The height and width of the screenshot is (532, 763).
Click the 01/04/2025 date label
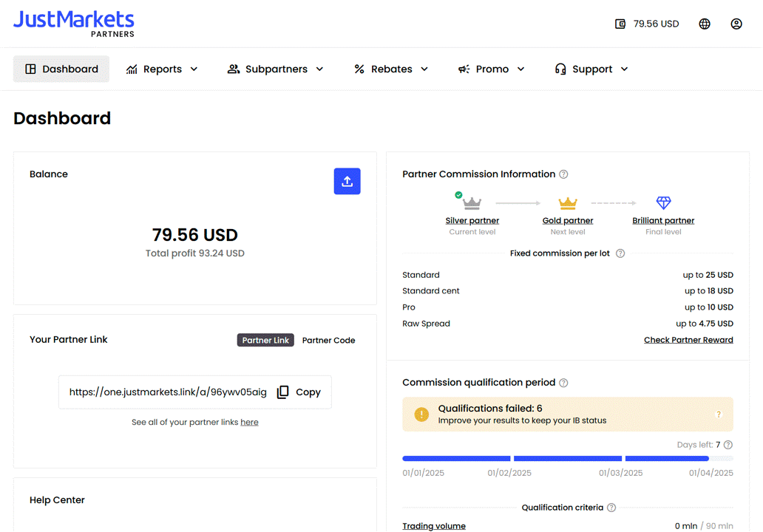(711, 473)
